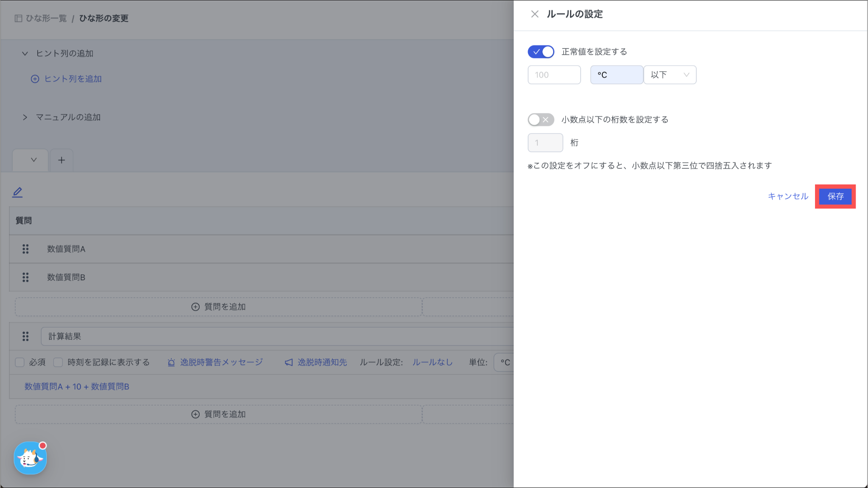868x488 pixels.
Task: Click the 計算結果 row drag handle
Action: 25,336
